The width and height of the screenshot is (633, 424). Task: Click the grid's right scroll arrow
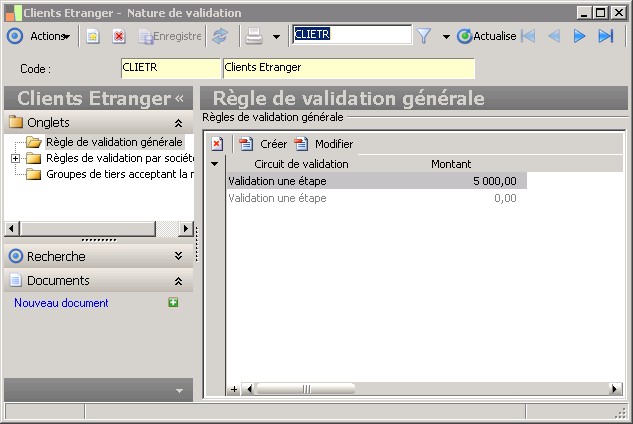[615, 389]
